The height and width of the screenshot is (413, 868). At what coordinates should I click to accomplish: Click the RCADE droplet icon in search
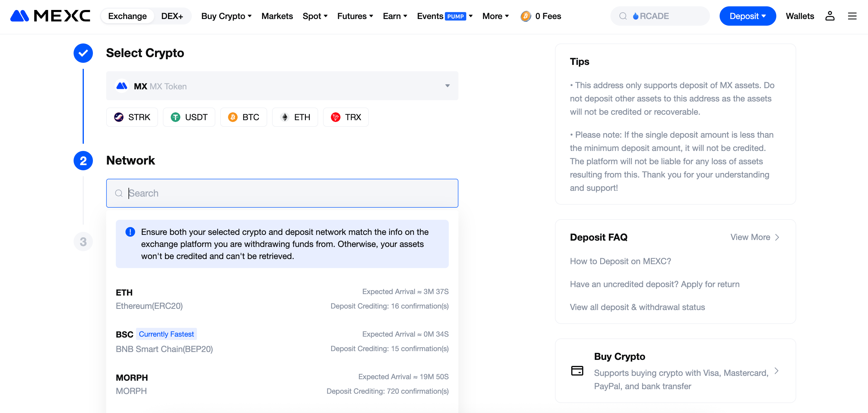(x=635, y=16)
